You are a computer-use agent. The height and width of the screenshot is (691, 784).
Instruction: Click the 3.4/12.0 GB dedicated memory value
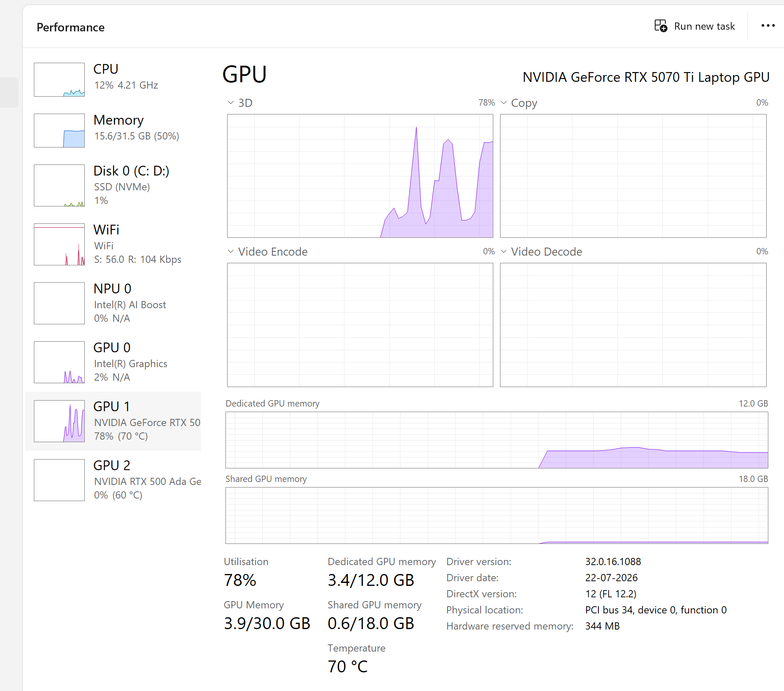[x=371, y=580]
